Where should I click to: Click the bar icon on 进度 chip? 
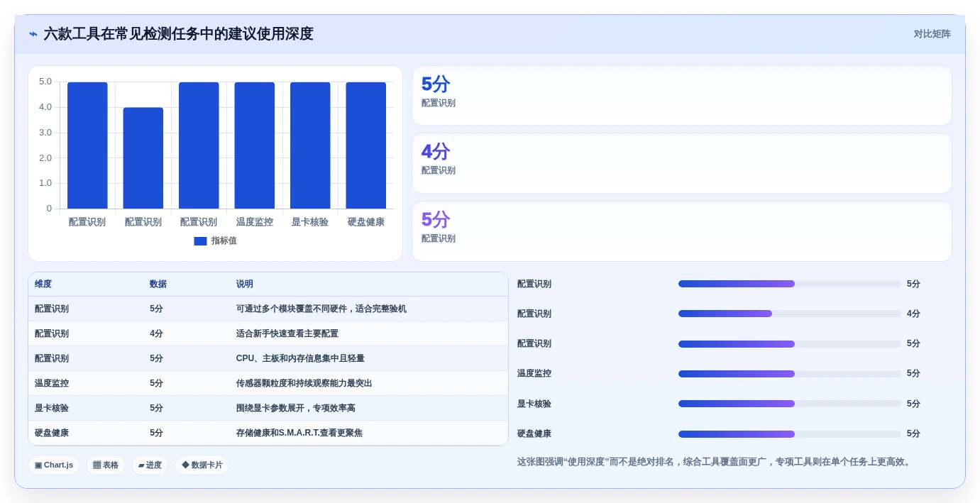(141, 465)
